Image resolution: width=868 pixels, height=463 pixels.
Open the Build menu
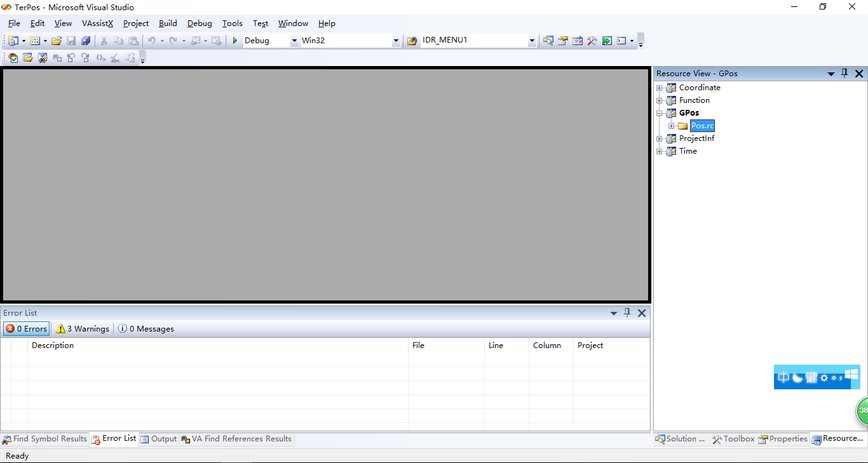pos(168,23)
